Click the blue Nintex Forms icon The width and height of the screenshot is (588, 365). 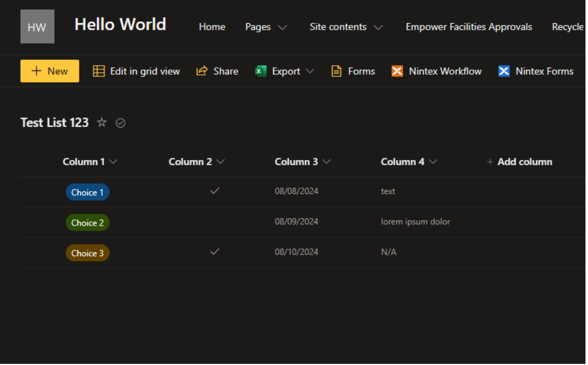coord(504,71)
